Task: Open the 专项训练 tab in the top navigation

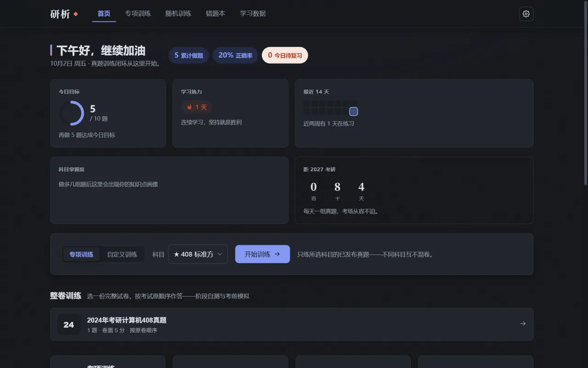Action: (x=138, y=14)
